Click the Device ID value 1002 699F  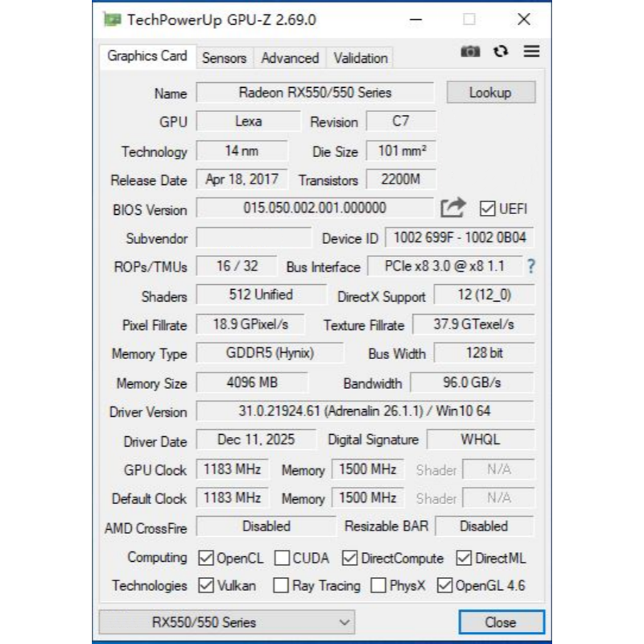tap(460, 237)
